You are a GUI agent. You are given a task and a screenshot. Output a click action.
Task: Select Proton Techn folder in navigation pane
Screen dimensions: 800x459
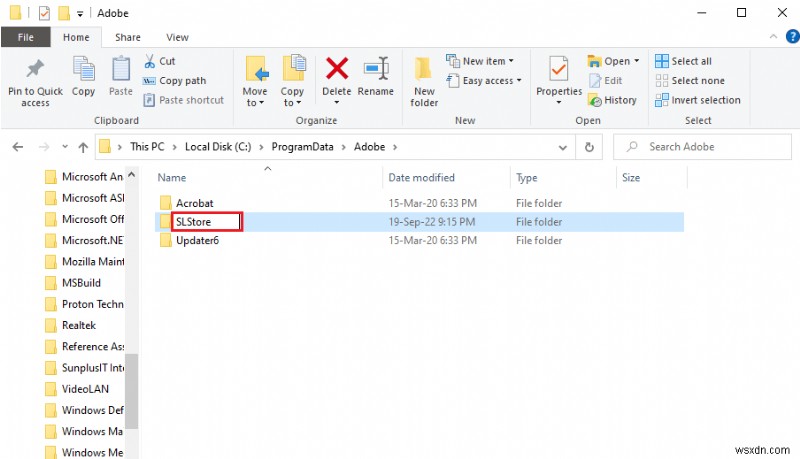[85, 304]
